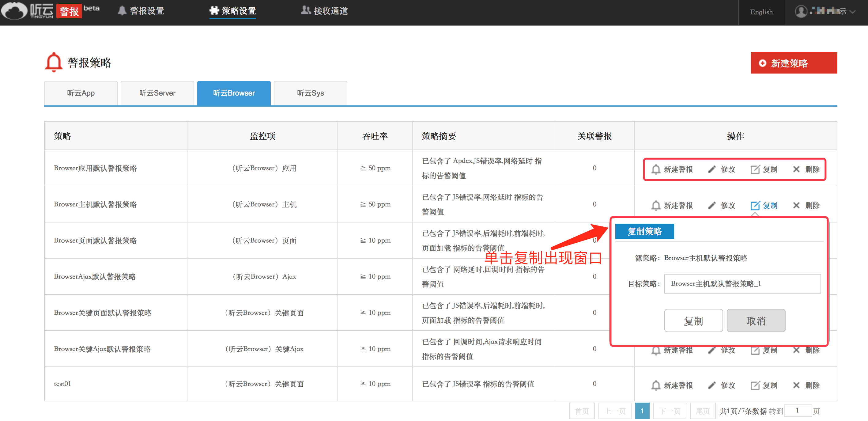
Task: Open the 接收通道 menu
Action: [x=324, y=11]
